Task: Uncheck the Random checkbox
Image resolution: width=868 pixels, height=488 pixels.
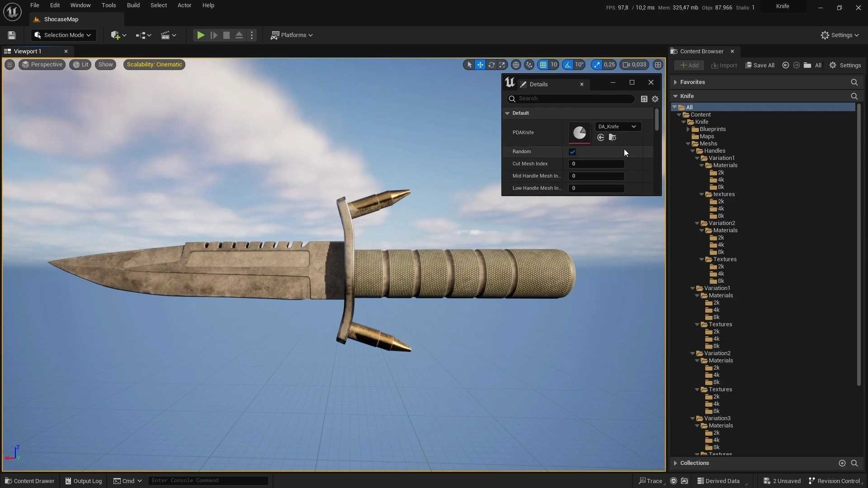Action: tap(572, 152)
